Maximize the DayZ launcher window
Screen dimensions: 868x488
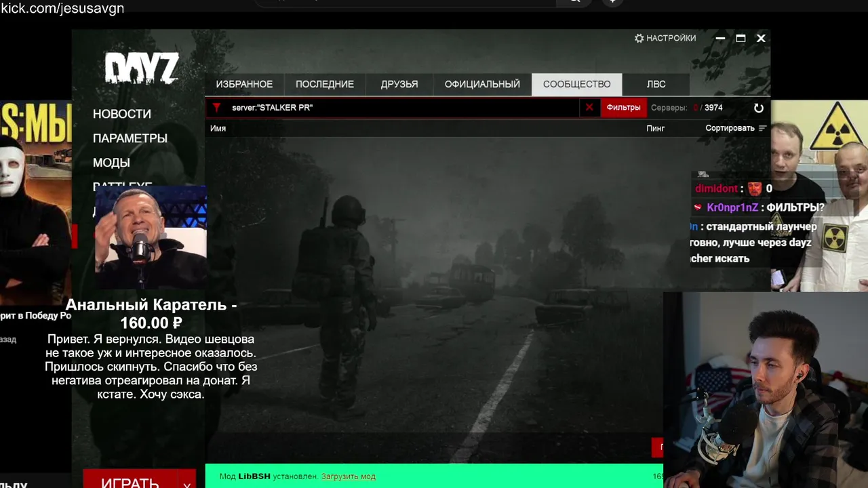[x=741, y=39]
